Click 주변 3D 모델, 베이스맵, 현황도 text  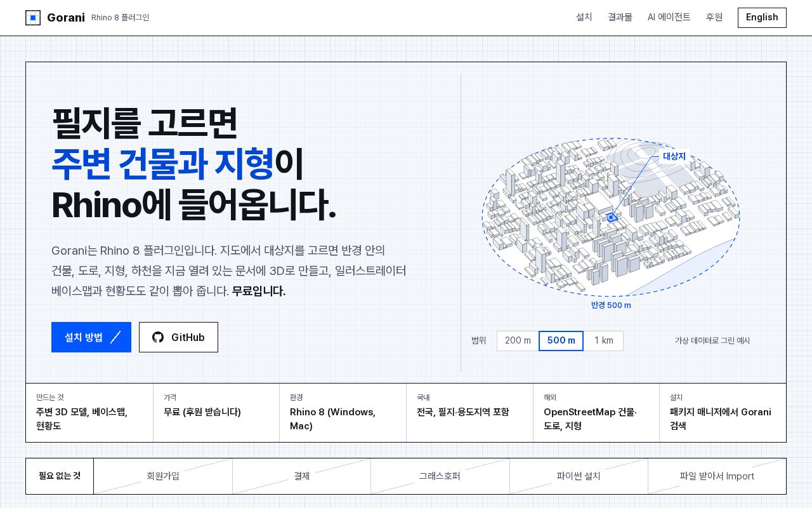tap(82, 419)
